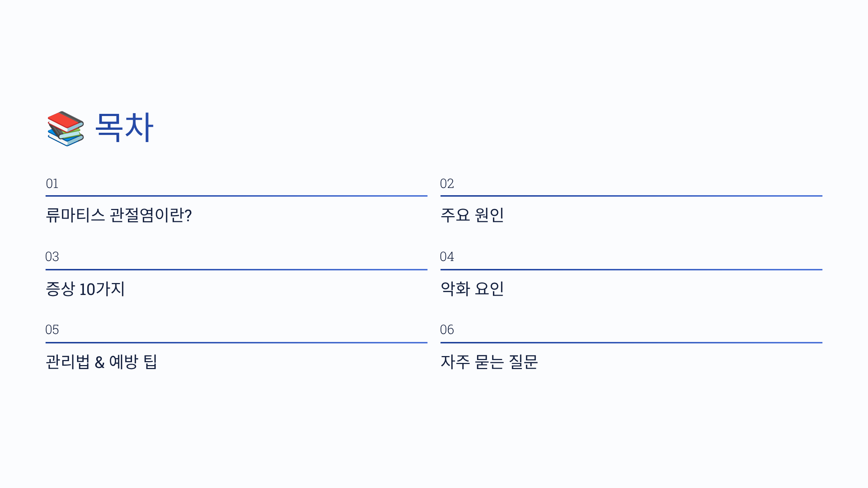Open 증상 10가지 entry
The image size is (868, 488).
(85, 289)
